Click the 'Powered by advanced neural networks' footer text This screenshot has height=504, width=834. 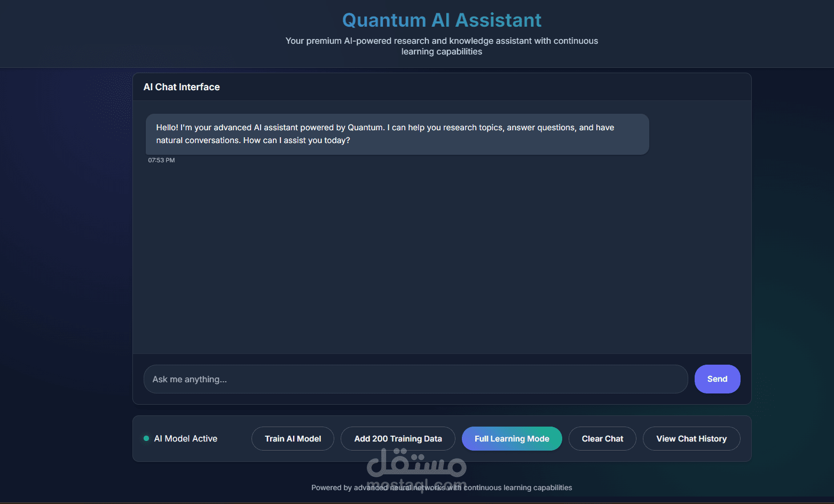[442, 487]
